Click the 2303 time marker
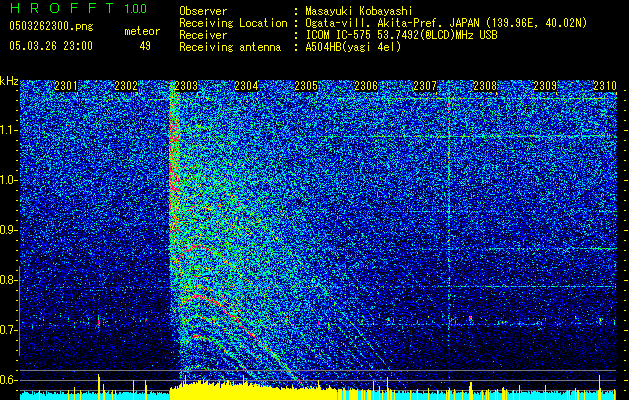 (186, 86)
